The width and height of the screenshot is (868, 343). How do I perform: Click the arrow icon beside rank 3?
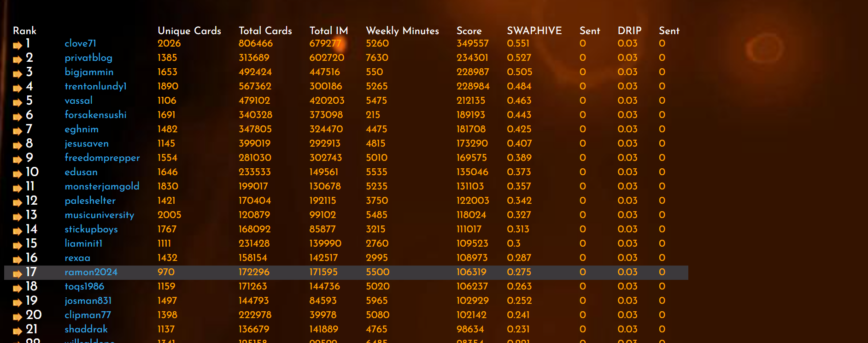(18, 74)
